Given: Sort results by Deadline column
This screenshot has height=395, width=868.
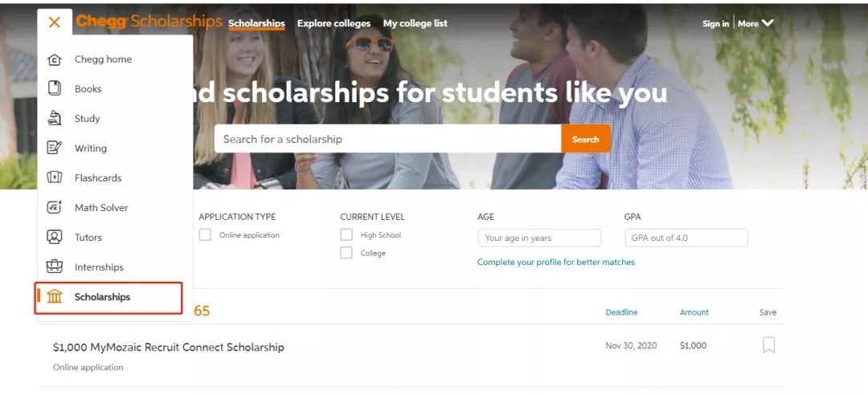Looking at the screenshot, I should pos(621,312).
